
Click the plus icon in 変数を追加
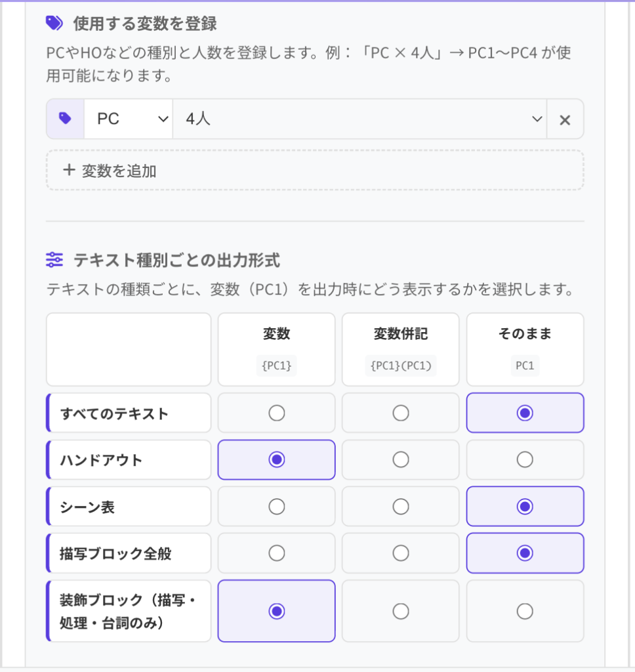click(x=69, y=170)
